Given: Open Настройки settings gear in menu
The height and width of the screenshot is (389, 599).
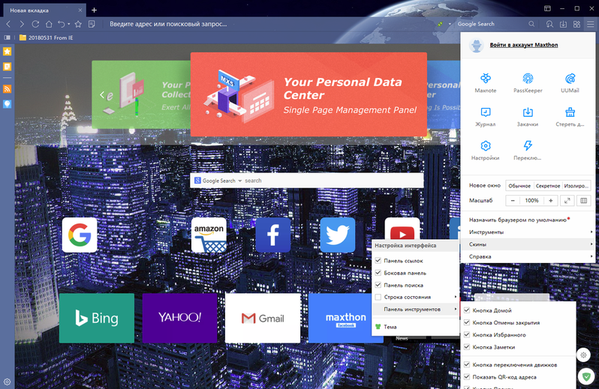Looking at the screenshot, I should click(x=486, y=150).
